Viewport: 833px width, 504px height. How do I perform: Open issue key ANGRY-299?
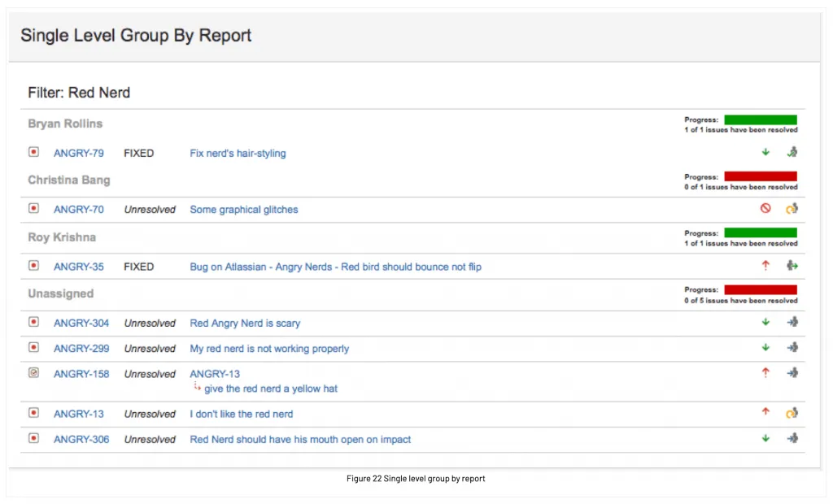pyautogui.click(x=81, y=349)
